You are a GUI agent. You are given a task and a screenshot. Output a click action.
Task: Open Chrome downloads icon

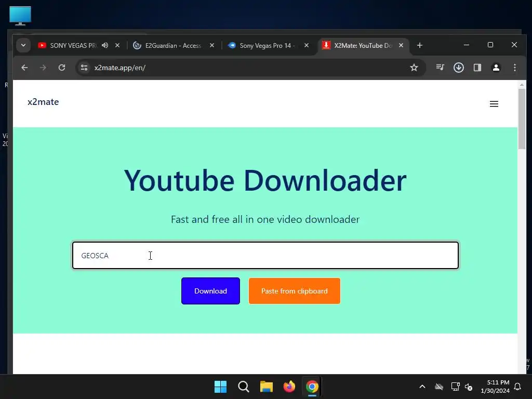click(459, 68)
